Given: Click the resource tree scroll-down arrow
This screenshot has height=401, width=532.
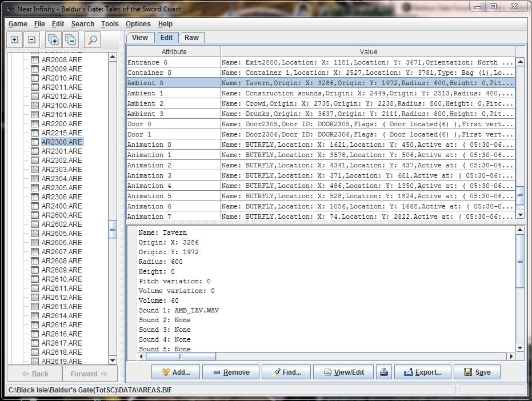Looking at the screenshot, I should pos(113,360).
